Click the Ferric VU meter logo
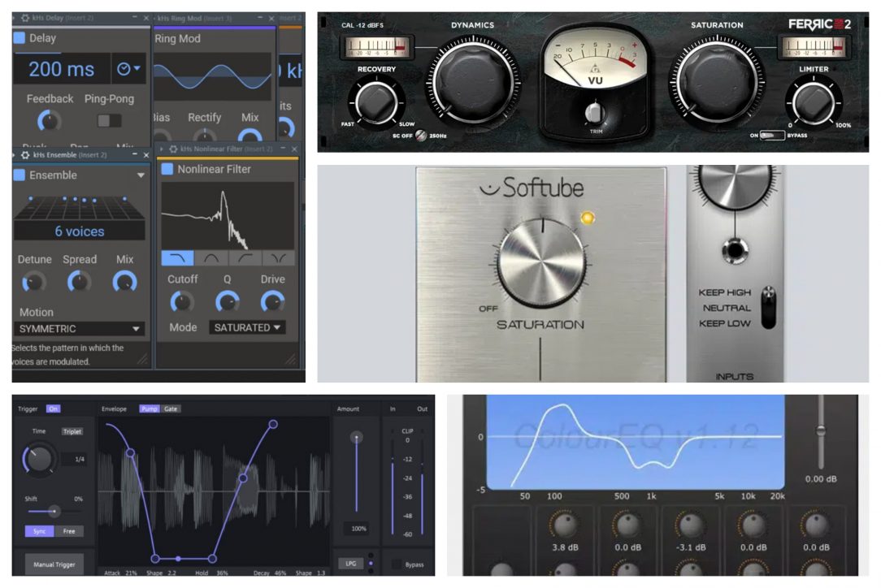 [x=592, y=71]
